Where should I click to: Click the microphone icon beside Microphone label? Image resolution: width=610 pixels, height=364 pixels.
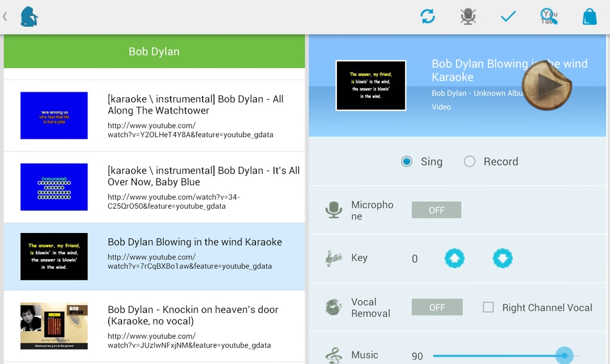tap(334, 210)
